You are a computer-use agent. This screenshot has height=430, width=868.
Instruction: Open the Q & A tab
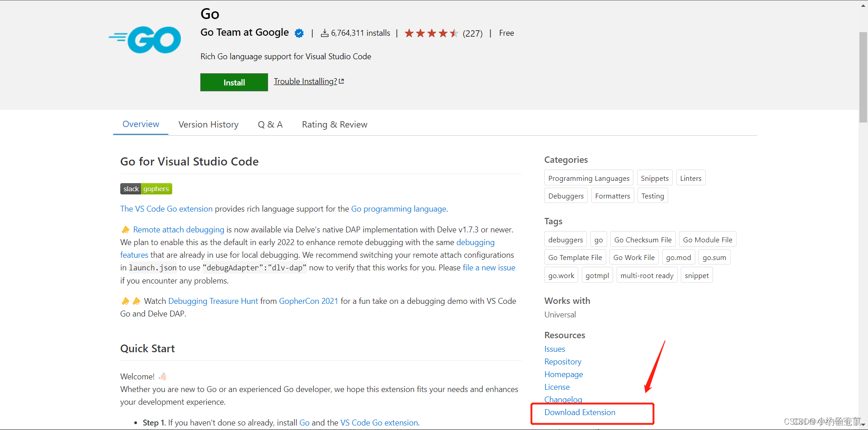click(270, 124)
